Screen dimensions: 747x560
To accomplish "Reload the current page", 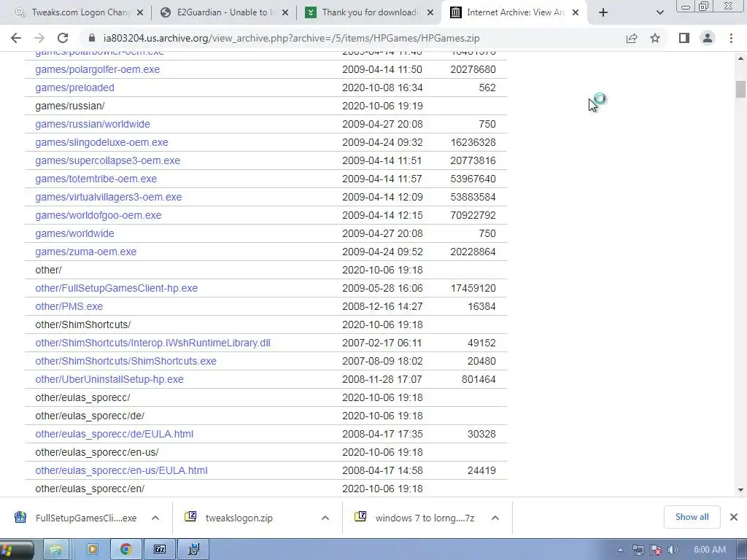I will coord(63,38).
